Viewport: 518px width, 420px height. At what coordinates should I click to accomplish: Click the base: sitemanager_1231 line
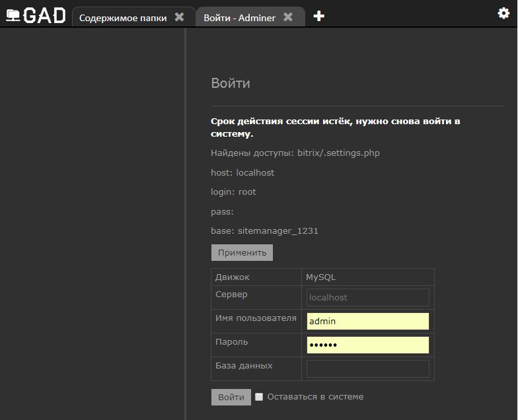264,231
